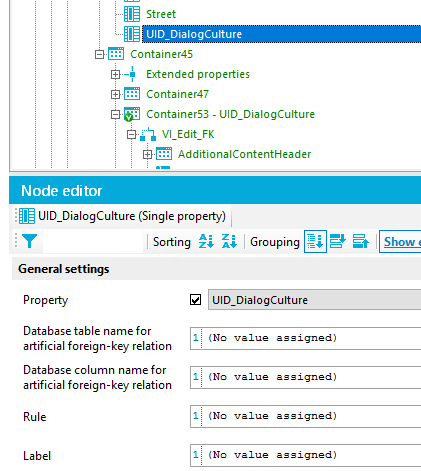Viewport: 421px width, 471px height.
Task: Collapse Container53 - UID_DialogCulture node
Action: 115,114
